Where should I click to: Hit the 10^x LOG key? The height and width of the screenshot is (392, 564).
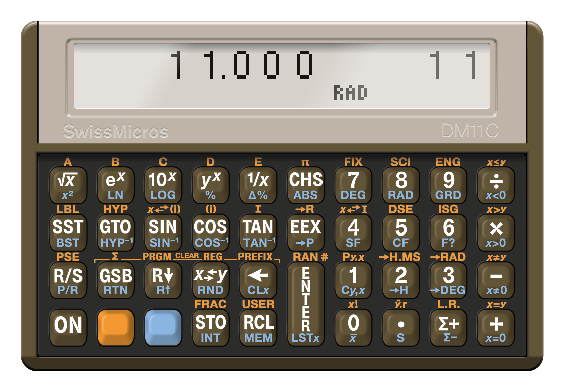click(163, 185)
